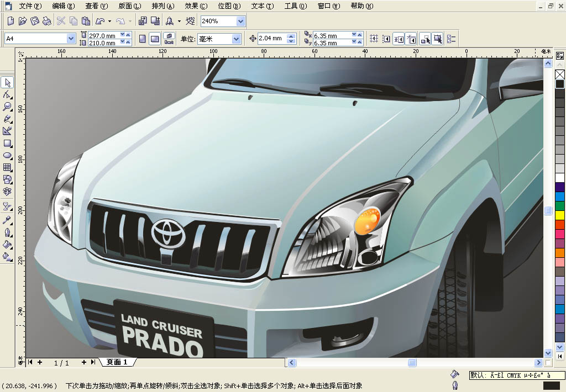Toggle landscape page orientation
This screenshot has height=392, width=566.
[155, 39]
